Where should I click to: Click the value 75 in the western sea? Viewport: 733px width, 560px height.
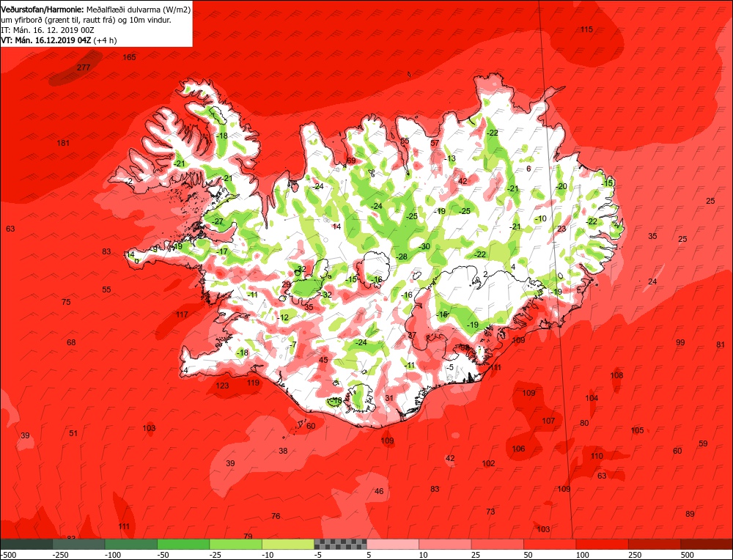[66, 302]
